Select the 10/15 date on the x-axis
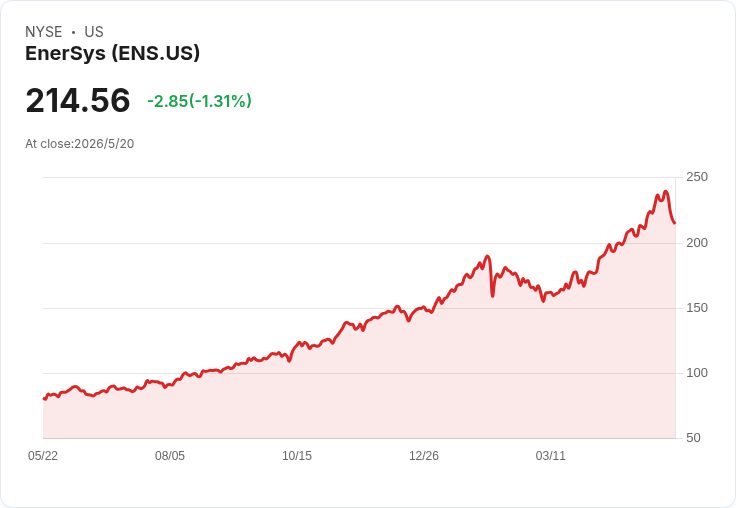The height and width of the screenshot is (508, 736). [x=297, y=455]
